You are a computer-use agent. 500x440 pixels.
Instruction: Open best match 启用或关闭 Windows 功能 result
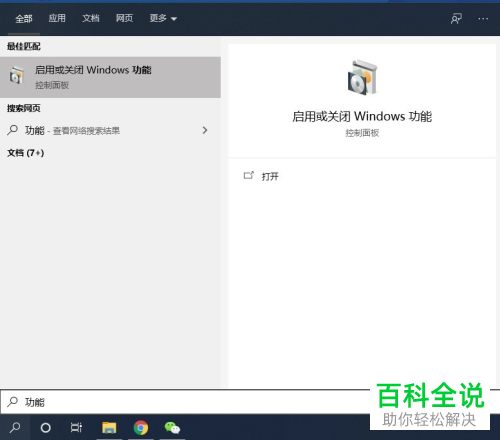click(110, 77)
